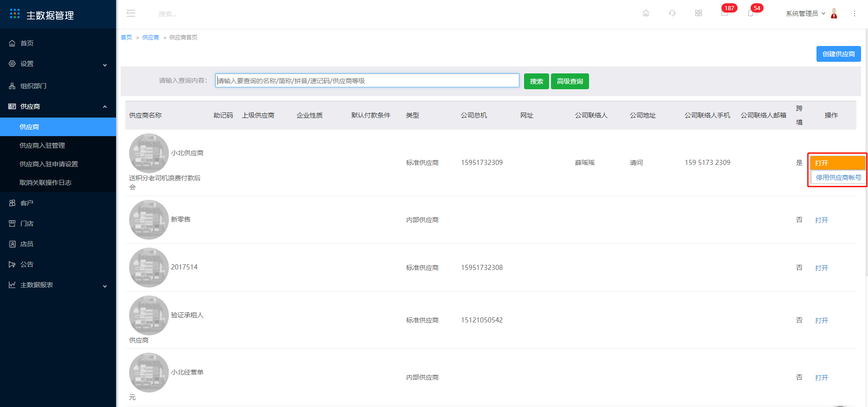The image size is (868, 407).
Task: Open the four-squares apps icon in top bar
Action: click(699, 13)
